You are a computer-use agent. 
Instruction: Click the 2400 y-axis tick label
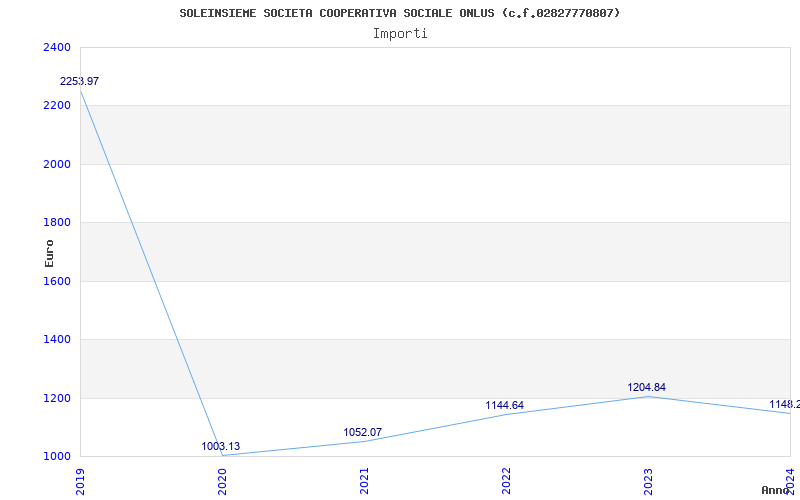pyautogui.click(x=57, y=47)
